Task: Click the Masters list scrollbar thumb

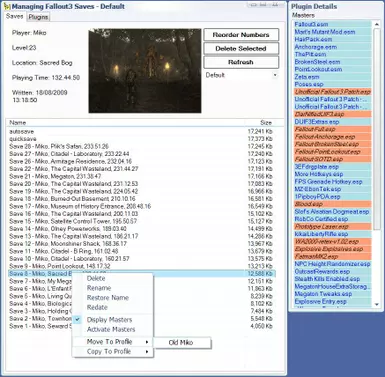Action: [x=377, y=129]
